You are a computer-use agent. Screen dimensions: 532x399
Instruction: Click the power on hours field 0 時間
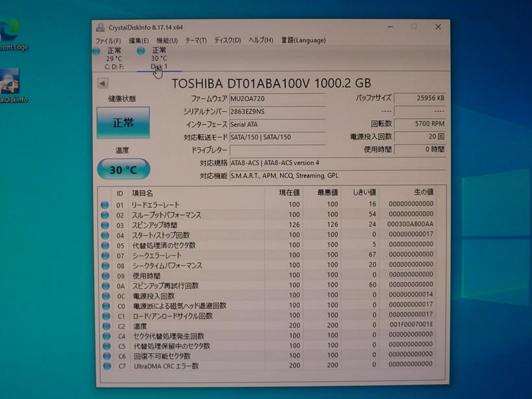(420, 149)
